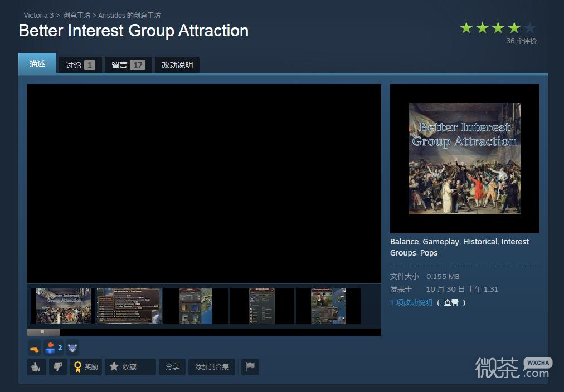Click the 添加到合集 button

[212, 367]
